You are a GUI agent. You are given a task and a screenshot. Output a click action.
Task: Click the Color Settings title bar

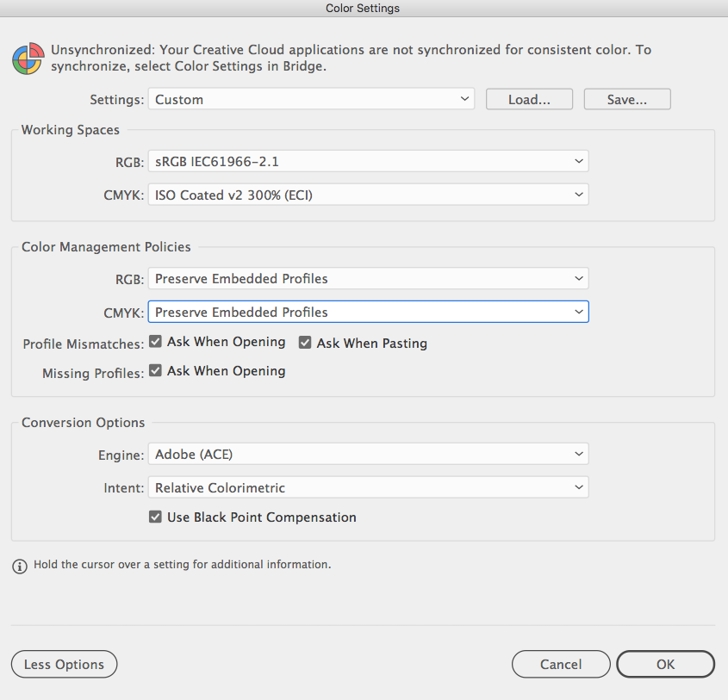tap(363, 9)
